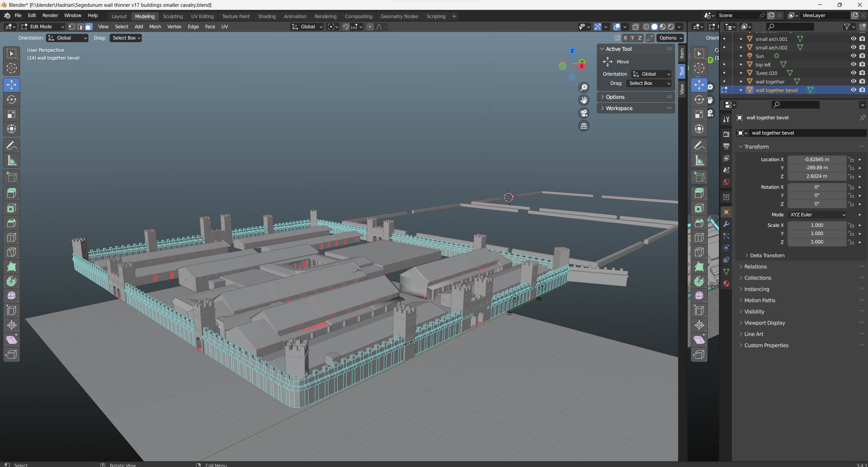
Task: Toggle perspective/orthographic grid icon
Action: pyautogui.click(x=584, y=126)
